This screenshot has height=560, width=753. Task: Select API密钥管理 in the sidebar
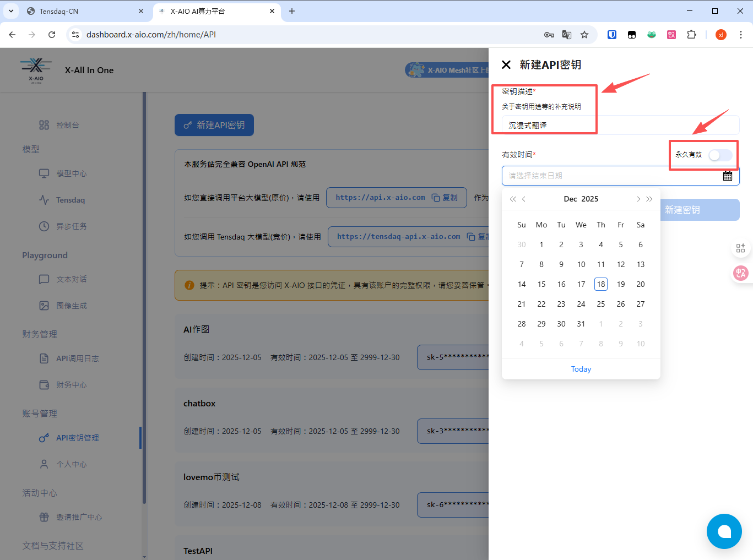(x=78, y=438)
